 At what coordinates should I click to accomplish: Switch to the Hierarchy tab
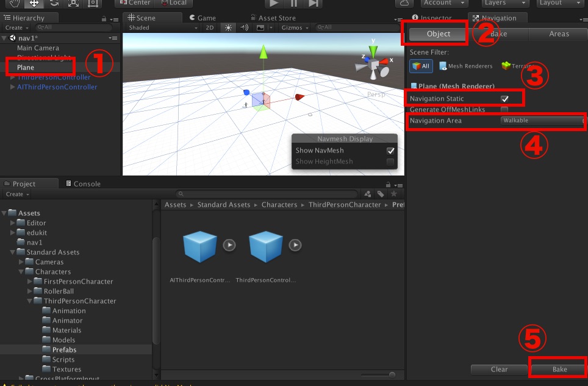coord(29,18)
